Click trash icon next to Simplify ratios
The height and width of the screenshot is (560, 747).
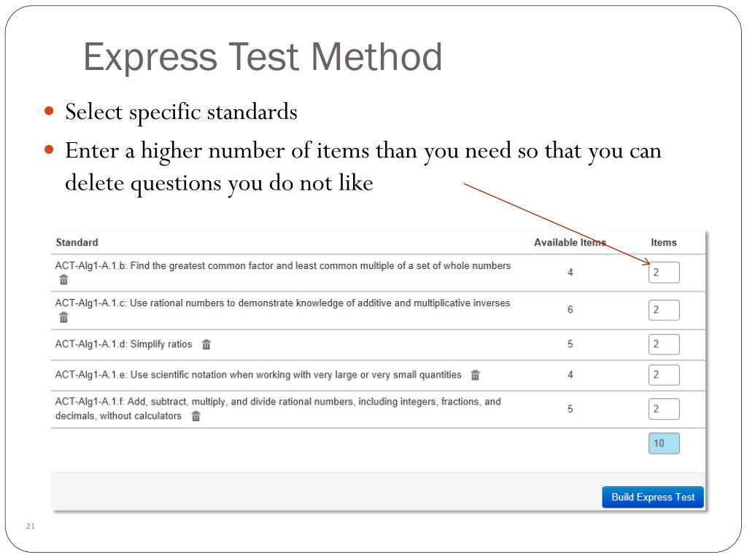point(206,344)
